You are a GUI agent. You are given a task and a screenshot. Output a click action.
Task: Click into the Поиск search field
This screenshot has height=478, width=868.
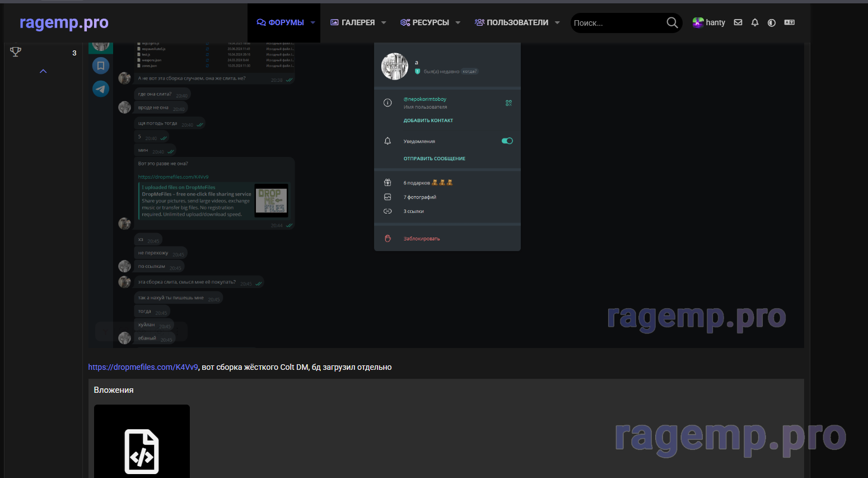(616, 23)
